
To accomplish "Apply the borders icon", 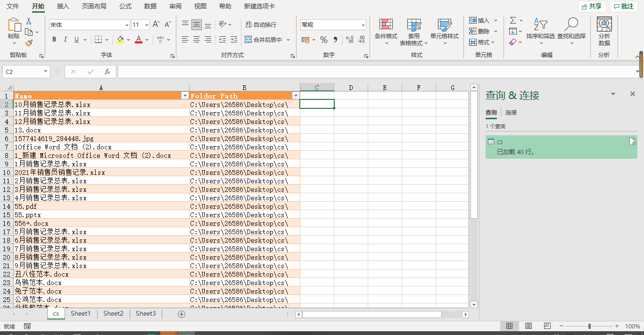I will (98, 40).
